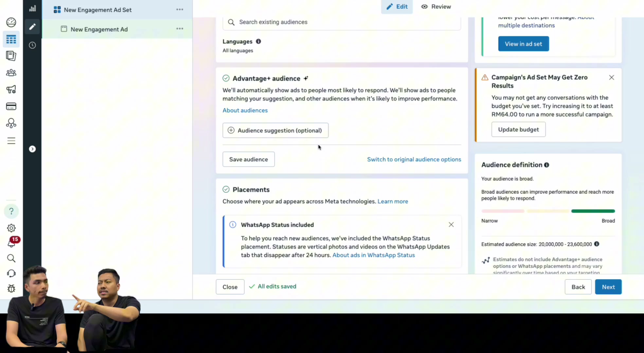Click the Help question mark icon
Image resolution: width=644 pixels, height=353 pixels.
coord(11,211)
